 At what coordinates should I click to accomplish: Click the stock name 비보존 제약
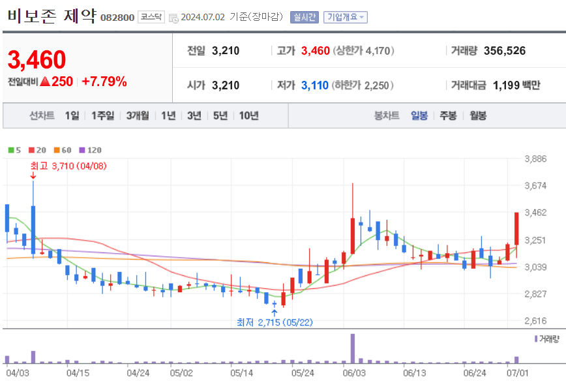point(52,16)
